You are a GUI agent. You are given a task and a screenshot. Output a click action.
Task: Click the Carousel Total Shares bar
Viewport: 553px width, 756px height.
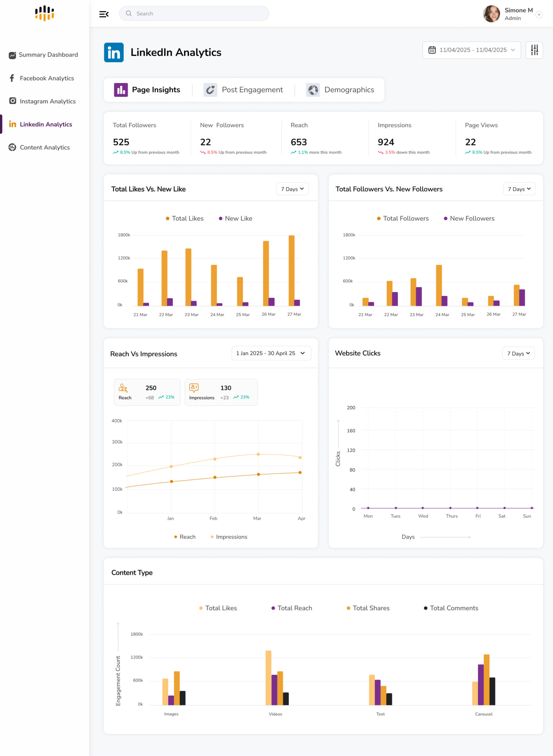tap(486, 680)
